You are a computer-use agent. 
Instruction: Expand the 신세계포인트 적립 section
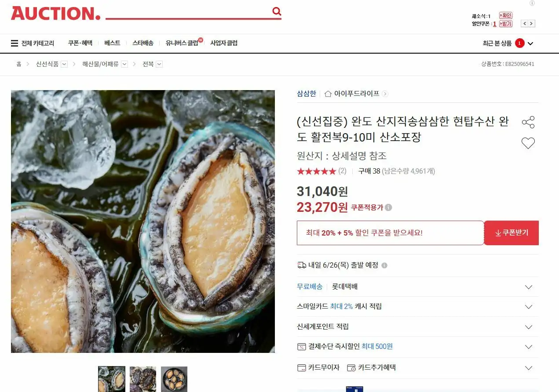[417, 327]
